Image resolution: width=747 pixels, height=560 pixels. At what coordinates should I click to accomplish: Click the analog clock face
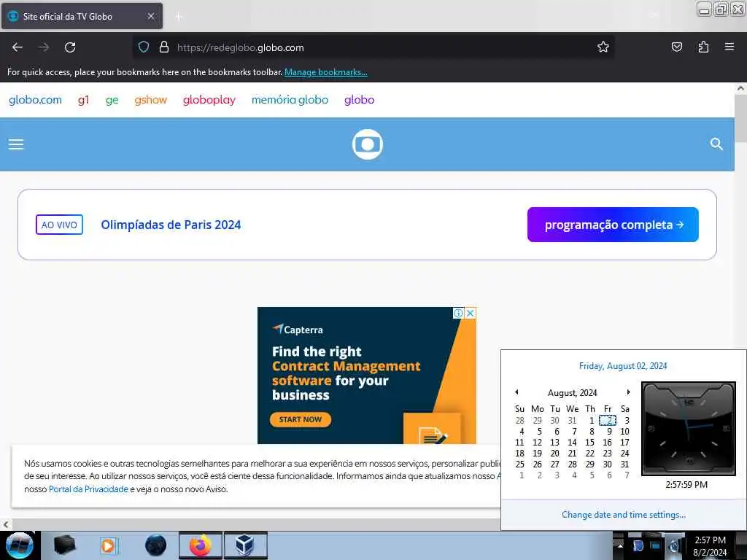[689, 429]
